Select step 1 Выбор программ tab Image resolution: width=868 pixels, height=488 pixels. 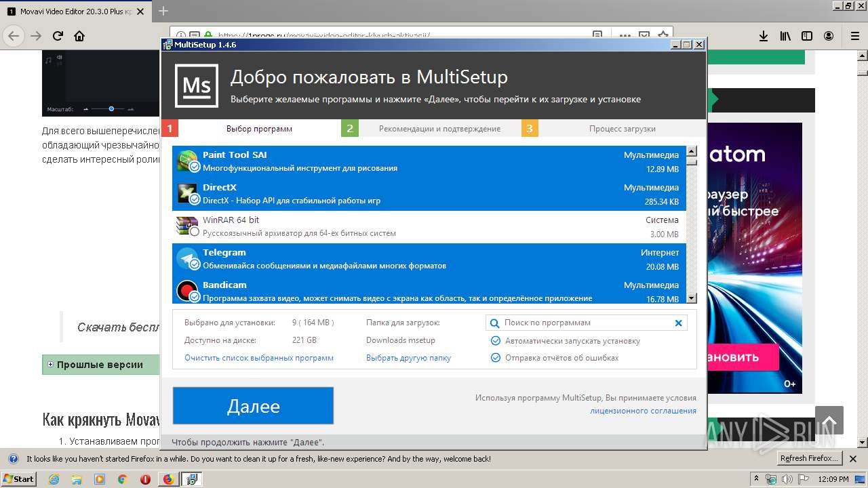pos(251,129)
